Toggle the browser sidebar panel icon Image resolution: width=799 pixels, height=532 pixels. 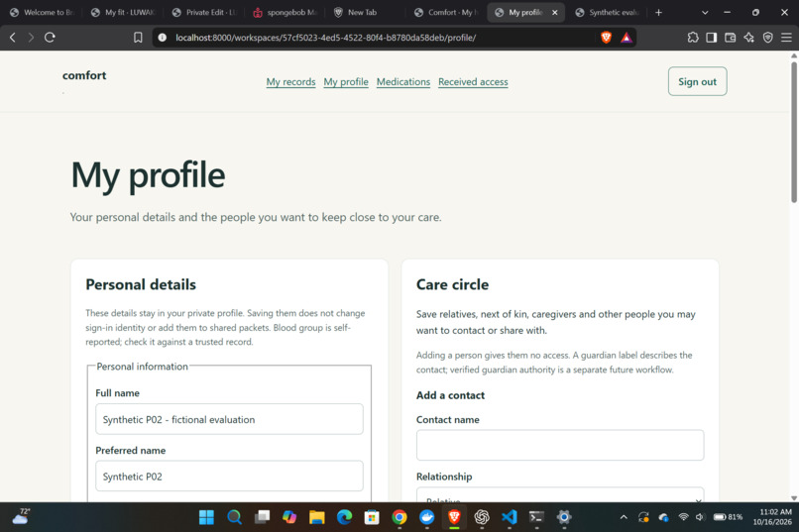pyautogui.click(x=712, y=38)
